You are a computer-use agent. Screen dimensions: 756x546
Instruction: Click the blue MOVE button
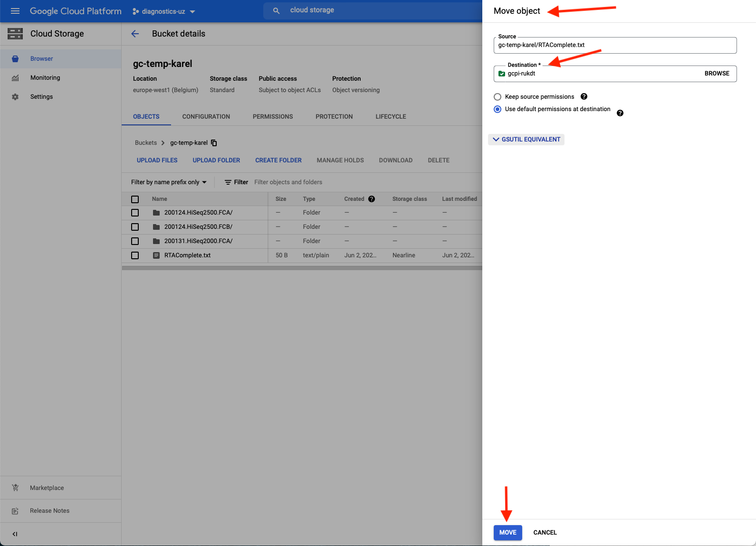[x=507, y=533]
